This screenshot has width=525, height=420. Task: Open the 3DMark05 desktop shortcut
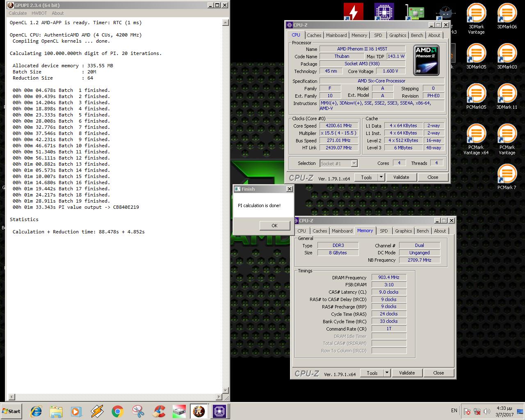[x=476, y=57]
